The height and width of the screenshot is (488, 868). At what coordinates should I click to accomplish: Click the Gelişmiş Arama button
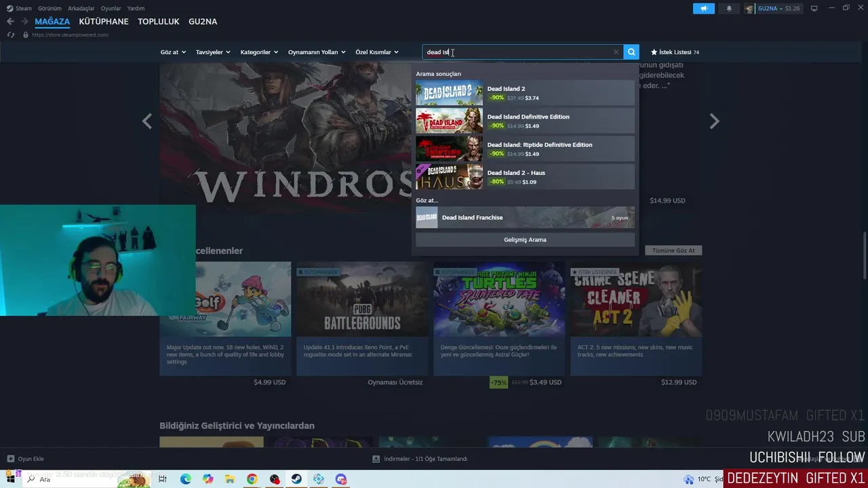(525, 240)
